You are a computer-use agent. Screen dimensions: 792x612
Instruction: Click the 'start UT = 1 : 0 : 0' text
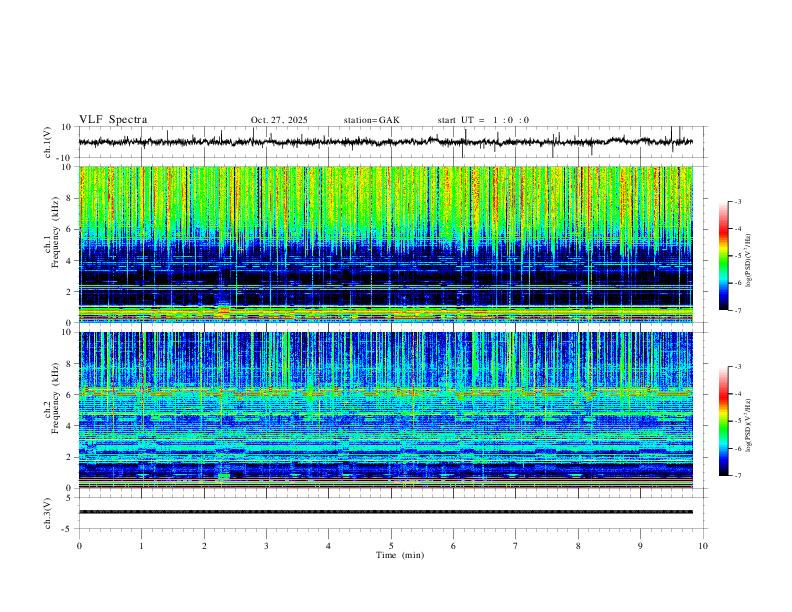click(483, 120)
